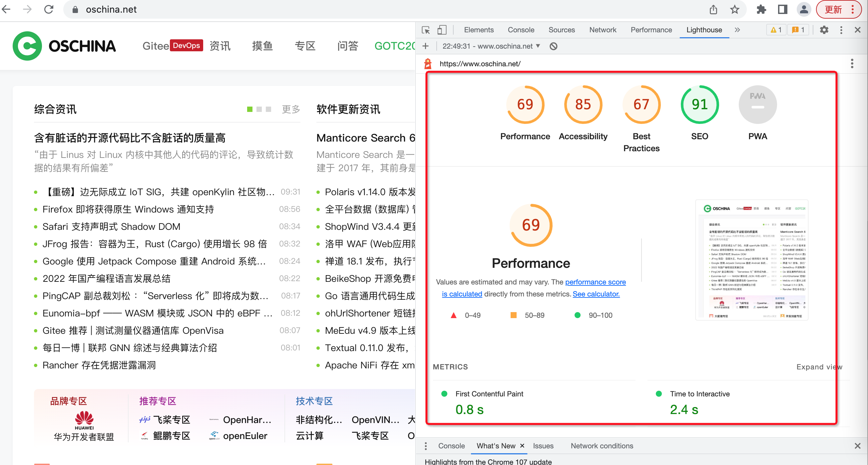Screen dimensions: 868x465
Task: Click the PWA gauge icon
Action: (757, 105)
